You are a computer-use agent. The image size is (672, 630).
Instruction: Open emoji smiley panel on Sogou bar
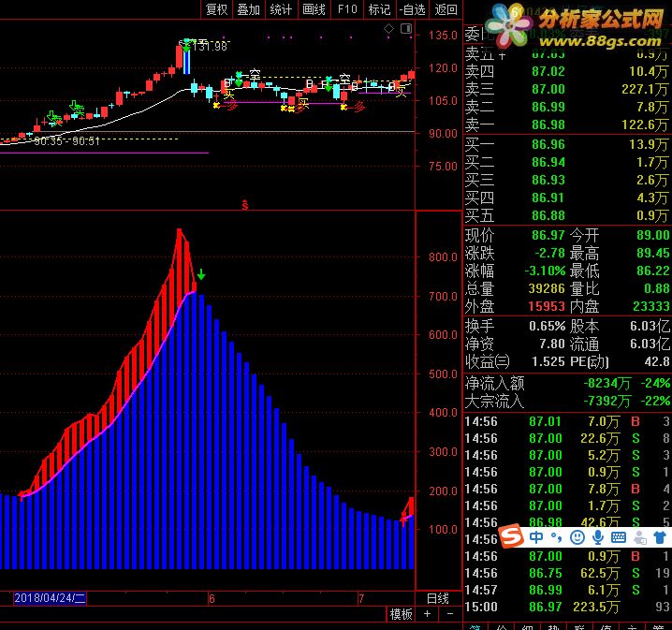pos(577,537)
